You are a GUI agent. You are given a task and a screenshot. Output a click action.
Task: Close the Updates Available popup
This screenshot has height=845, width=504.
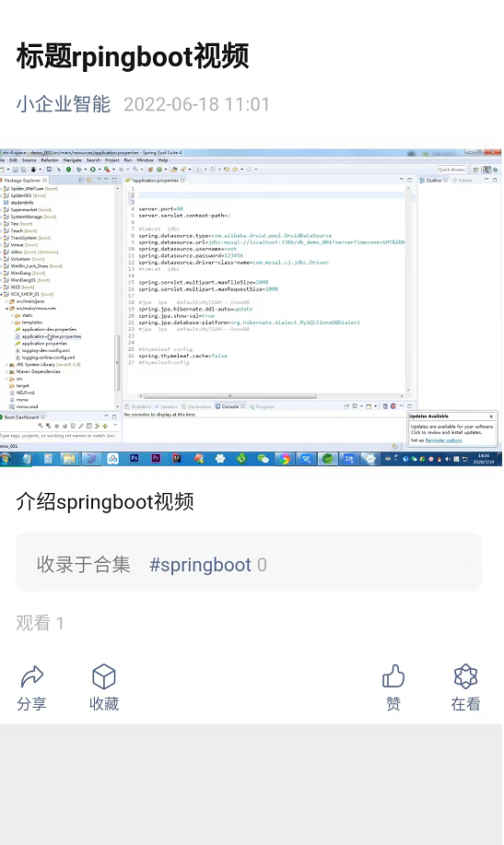491,416
